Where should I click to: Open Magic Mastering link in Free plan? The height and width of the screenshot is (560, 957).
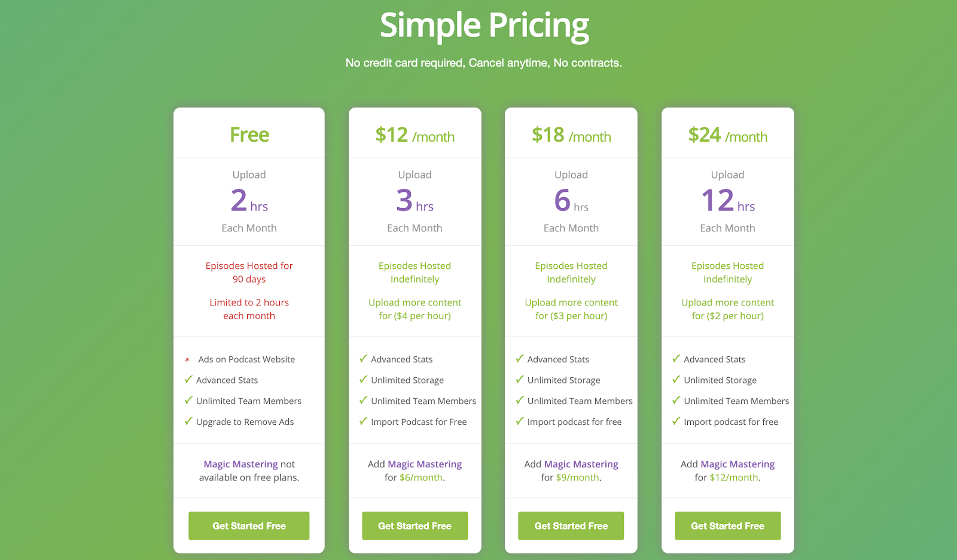point(240,464)
